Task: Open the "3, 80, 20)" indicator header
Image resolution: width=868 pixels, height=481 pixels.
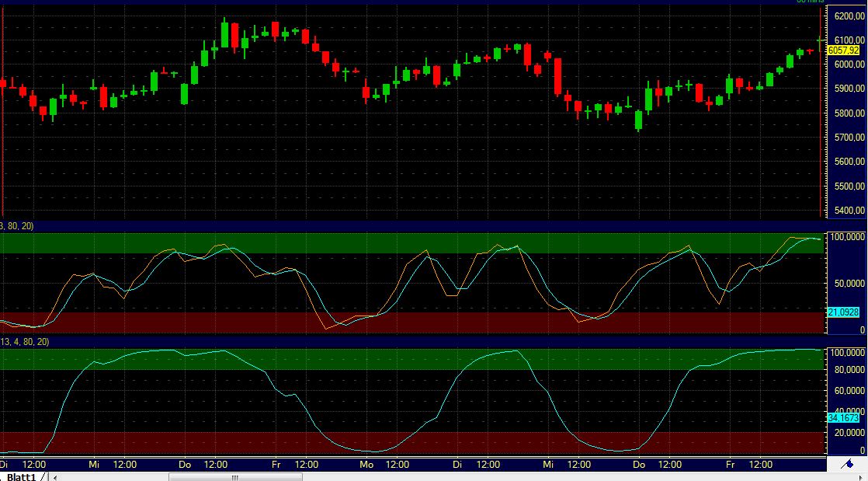Action: click(17, 226)
